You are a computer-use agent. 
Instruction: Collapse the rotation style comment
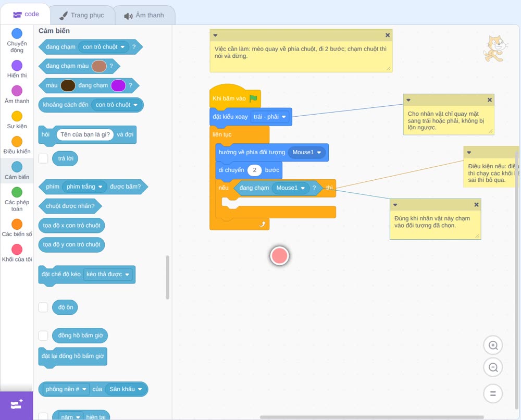tap(408, 100)
